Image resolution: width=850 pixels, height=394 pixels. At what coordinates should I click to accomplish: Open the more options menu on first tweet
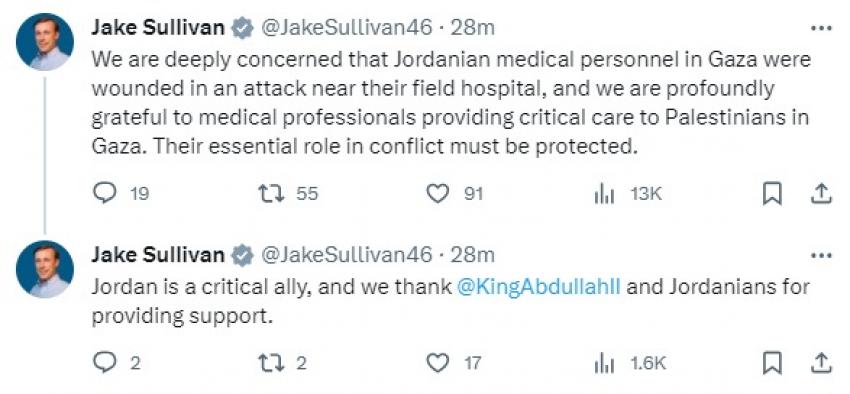tap(821, 28)
